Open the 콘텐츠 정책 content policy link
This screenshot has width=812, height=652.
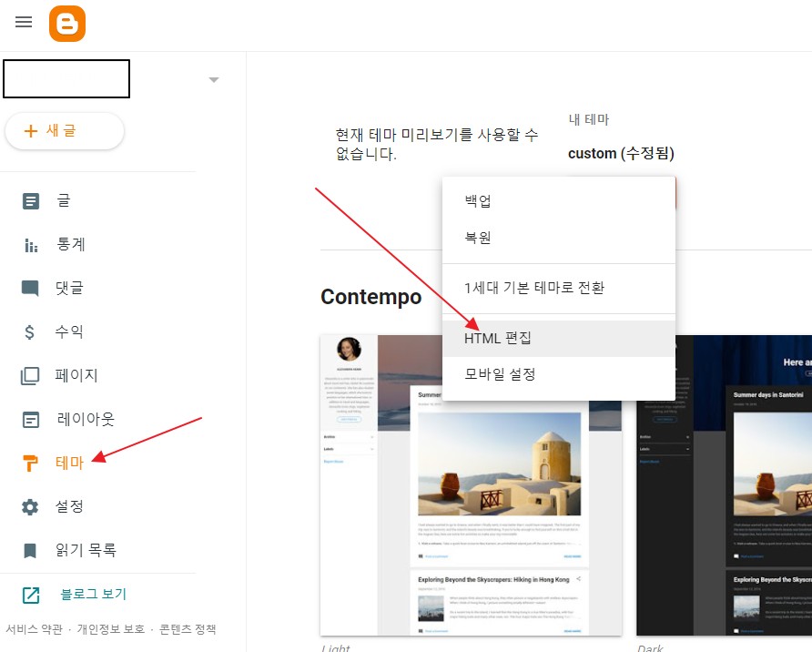[188, 629]
